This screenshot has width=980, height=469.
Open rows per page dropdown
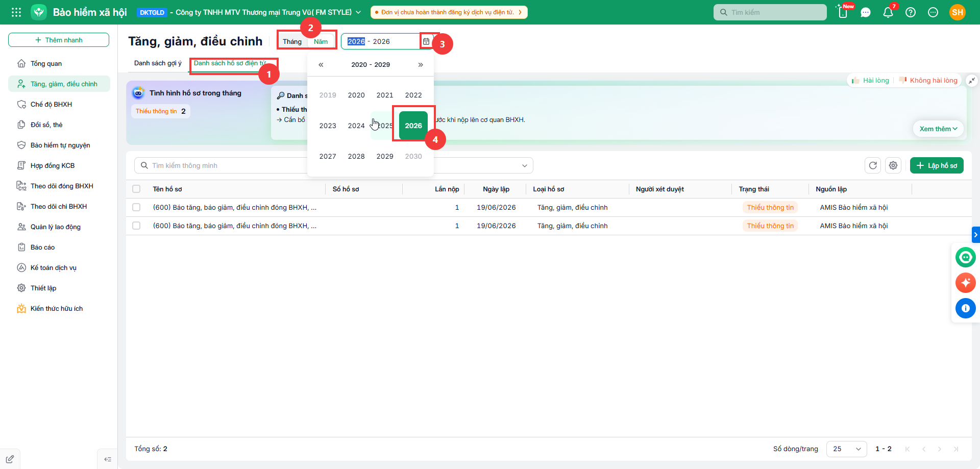847,449
